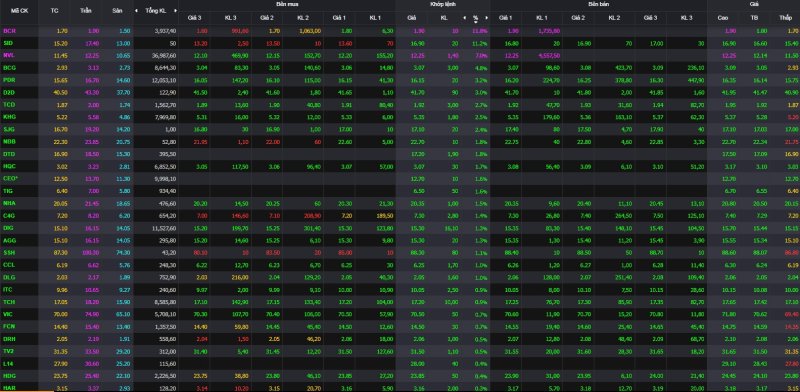This screenshot has height=392, width=800.
Task: Select ticker TCH
Action: point(9,302)
